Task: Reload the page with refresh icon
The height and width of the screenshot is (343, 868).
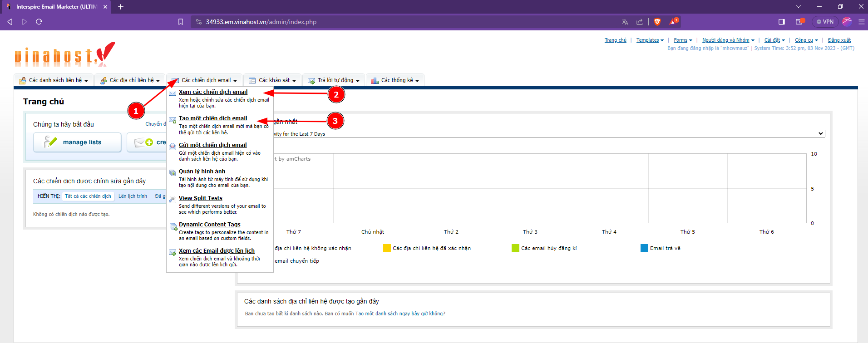Action: (39, 22)
